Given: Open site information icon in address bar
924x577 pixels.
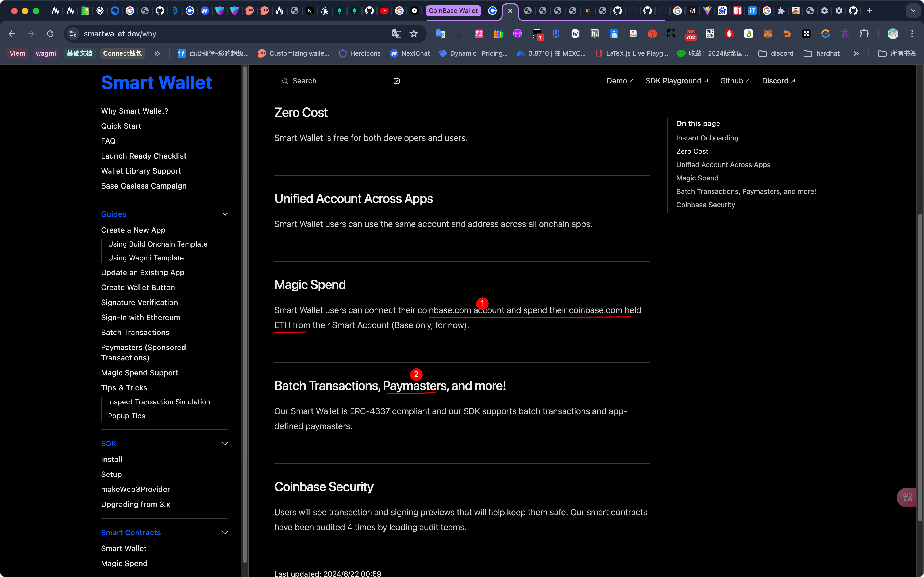Looking at the screenshot, I should click(x=73, y=34).
